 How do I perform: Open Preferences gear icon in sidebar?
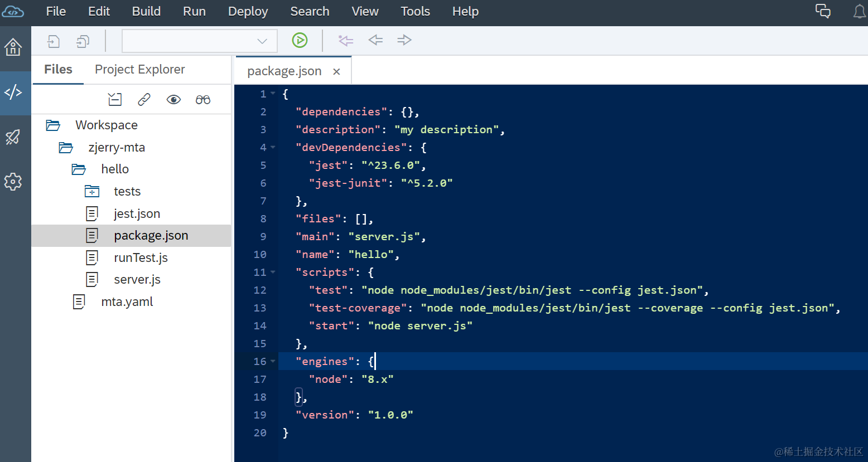coord(13,182)
